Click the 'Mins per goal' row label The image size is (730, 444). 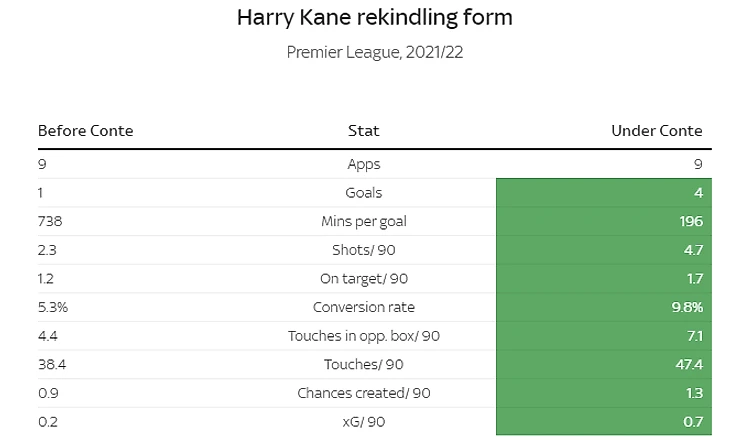[363, 221]
